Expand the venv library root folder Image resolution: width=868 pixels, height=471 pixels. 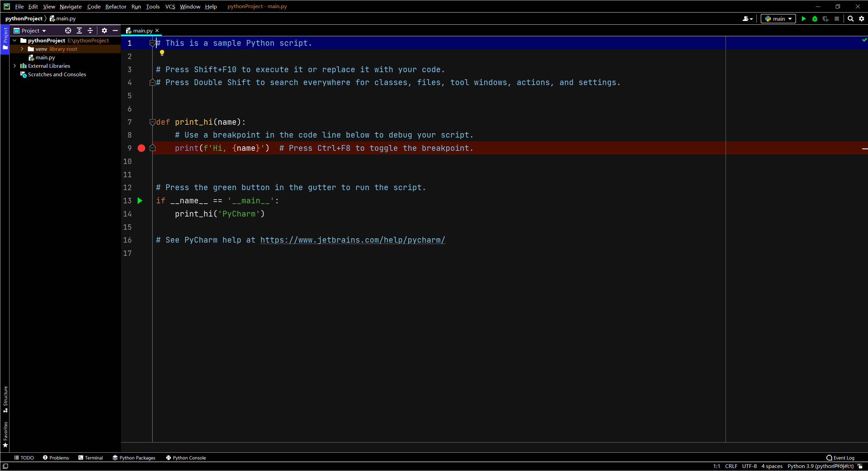tap(22, 49)
